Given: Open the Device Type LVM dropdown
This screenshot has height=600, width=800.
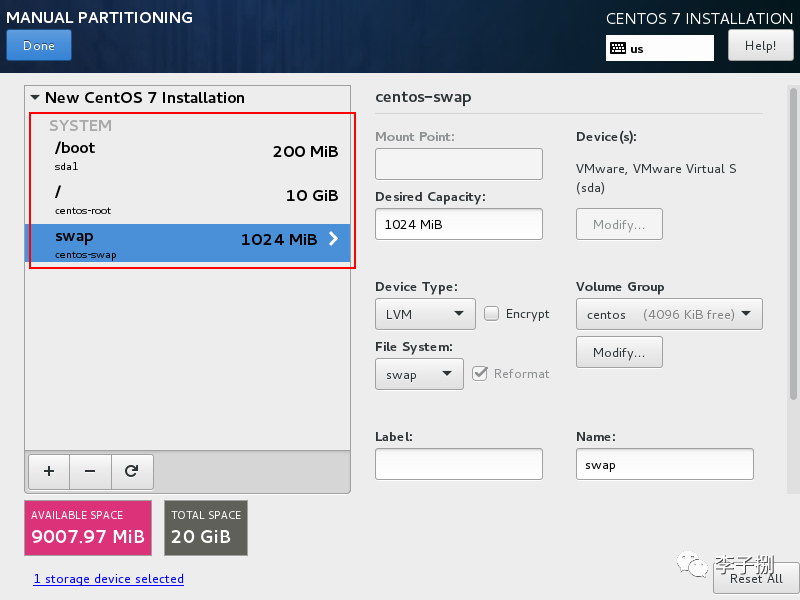Looking at the screenshot, I should click(x=425, y=314).
